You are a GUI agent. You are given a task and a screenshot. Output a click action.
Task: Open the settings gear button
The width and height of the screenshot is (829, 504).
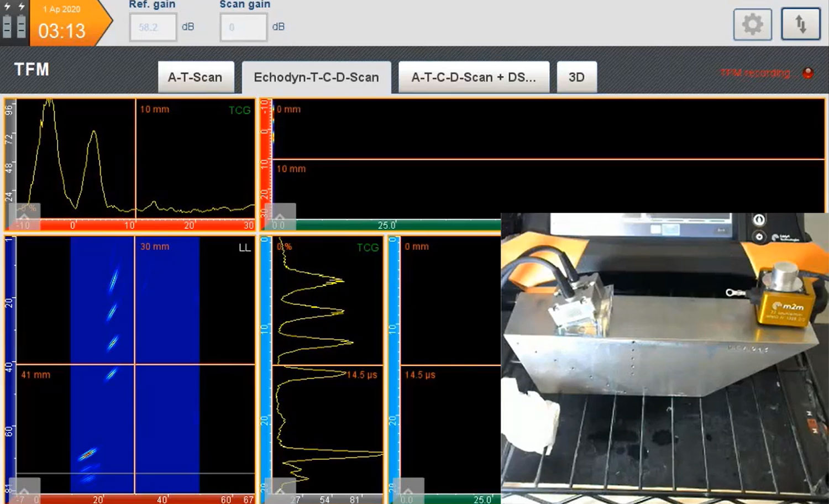[x=752, y=24]
